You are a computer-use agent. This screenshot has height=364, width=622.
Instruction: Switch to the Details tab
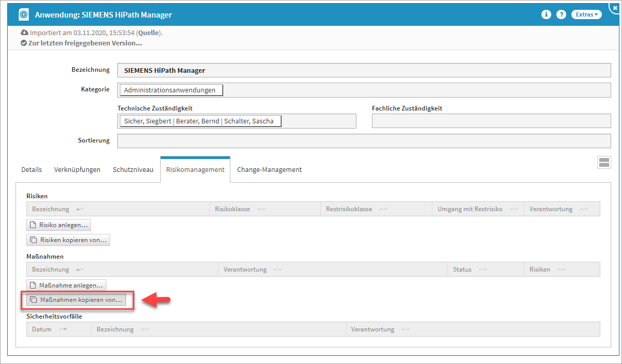[32, 169]
